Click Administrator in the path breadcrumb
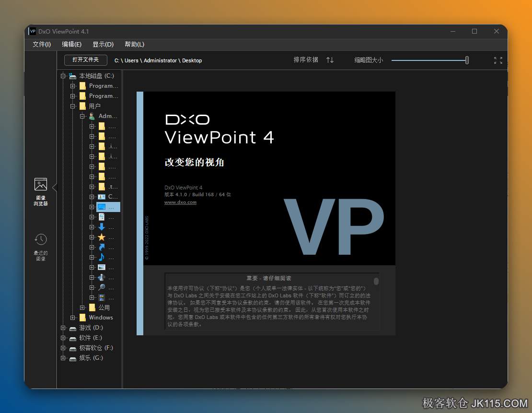 pyautogui.click(x=160, y=60)
